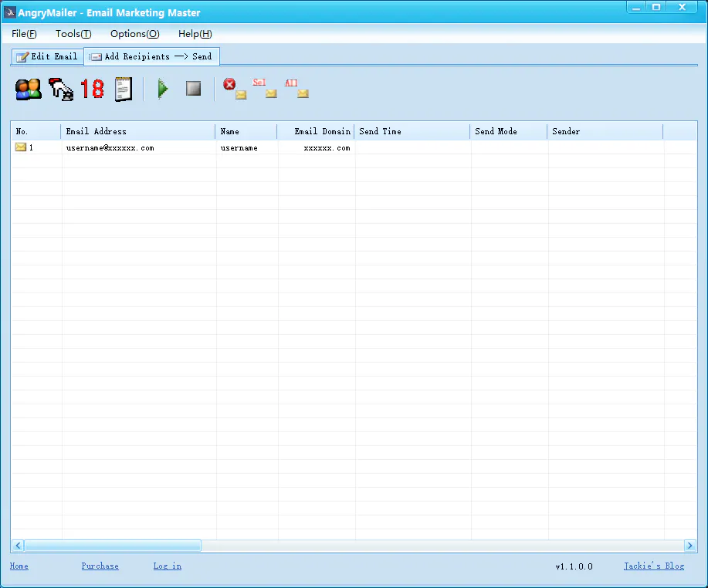Screen dimensions: 708x588
Task: Start sending with the green play button
Action: point(163,89)
